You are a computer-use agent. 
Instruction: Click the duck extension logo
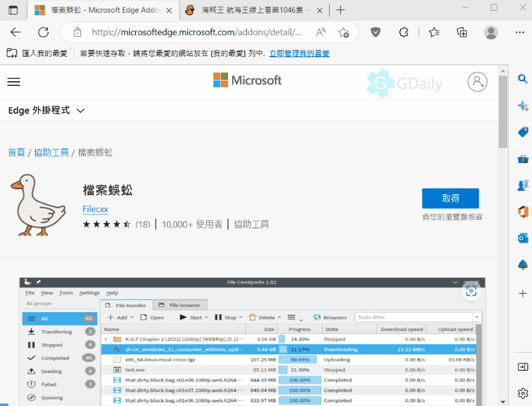click(38, 205)
